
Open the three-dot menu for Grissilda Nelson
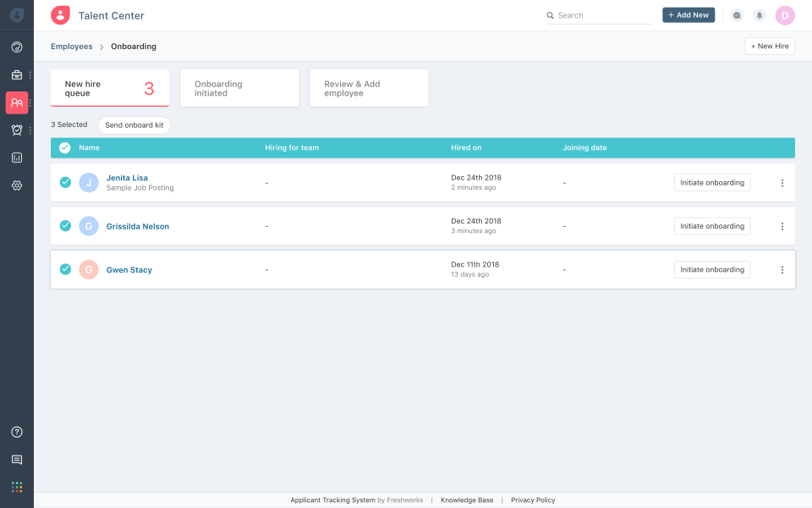(782, 227)
